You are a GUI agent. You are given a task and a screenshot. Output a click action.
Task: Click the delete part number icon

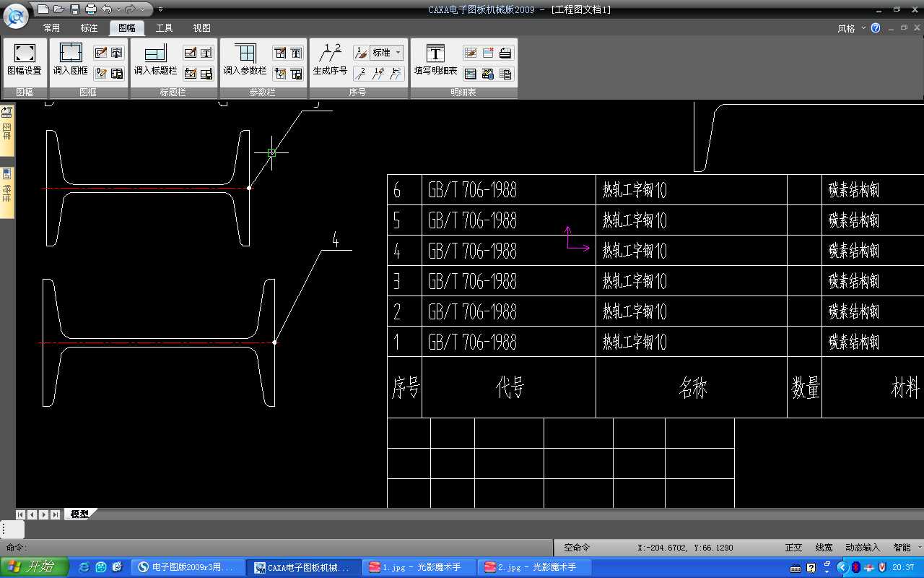[361, 73]
